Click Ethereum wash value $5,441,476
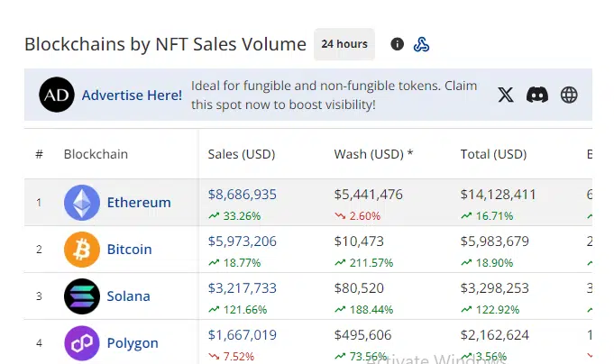Viewport: 614px width, 364px height. point(368,195)
